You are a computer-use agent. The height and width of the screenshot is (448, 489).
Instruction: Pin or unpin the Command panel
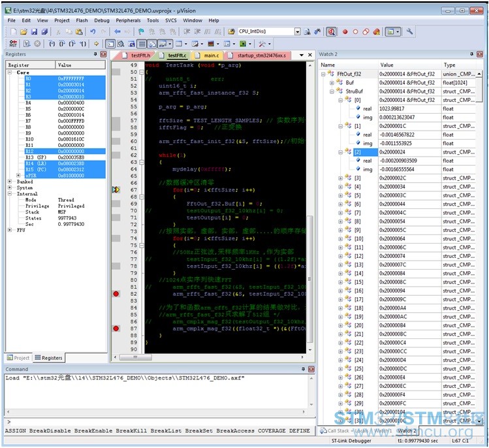click(x=303, y=370)
